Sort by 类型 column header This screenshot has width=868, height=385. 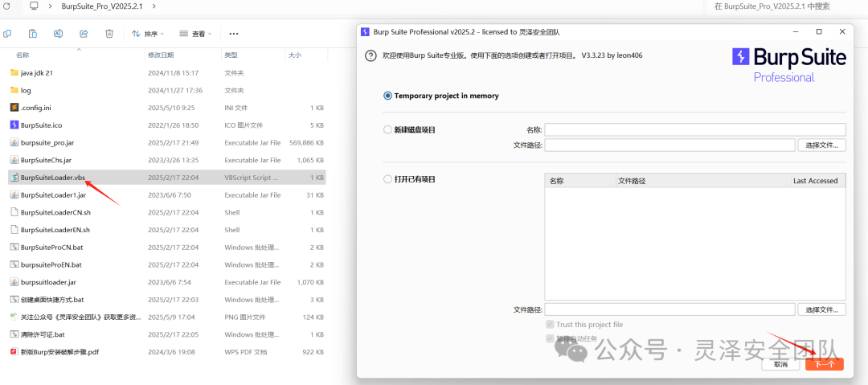point(231,55)
